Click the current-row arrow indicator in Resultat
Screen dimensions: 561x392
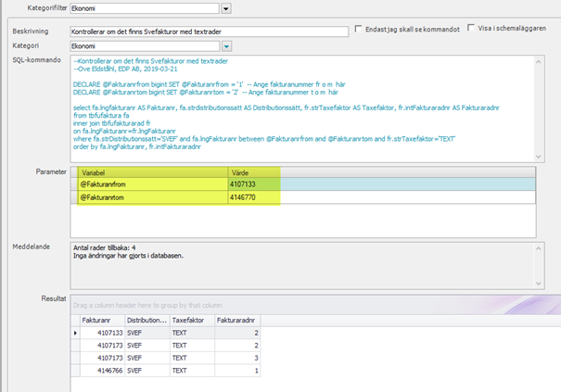coord(76,332)
